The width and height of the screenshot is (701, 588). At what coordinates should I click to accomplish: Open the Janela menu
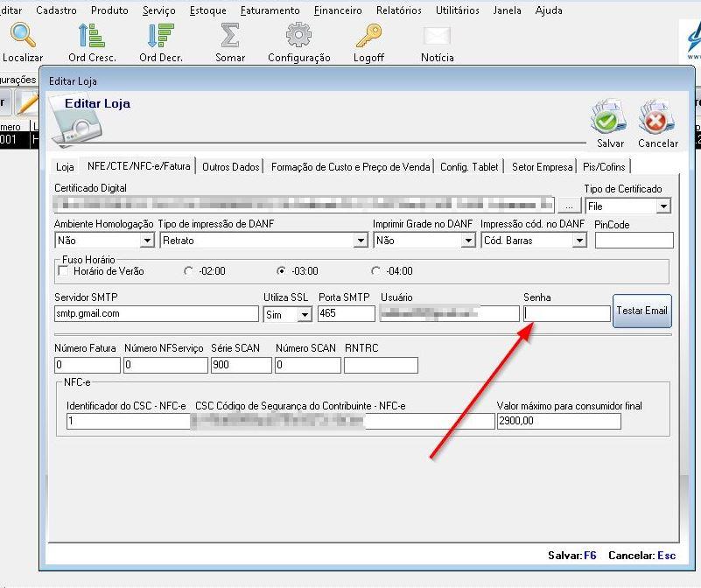point(507,10)
